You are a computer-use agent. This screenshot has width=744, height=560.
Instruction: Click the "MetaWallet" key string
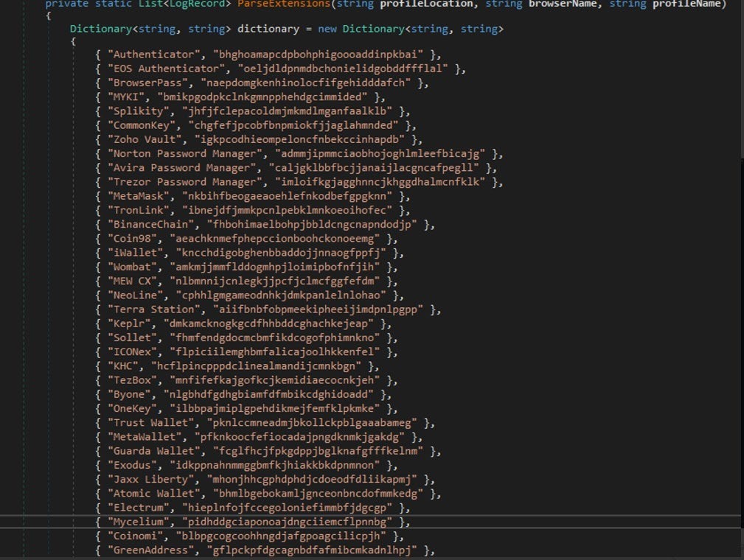pos(145,437)
